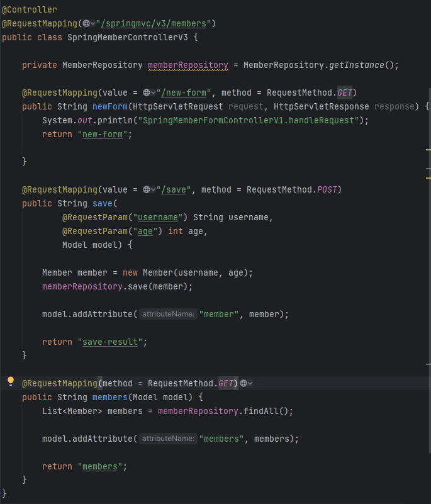Click the attributeName hint before "members"
The height and width of the screenshot is (504, 431).
(x=168, y=439)
